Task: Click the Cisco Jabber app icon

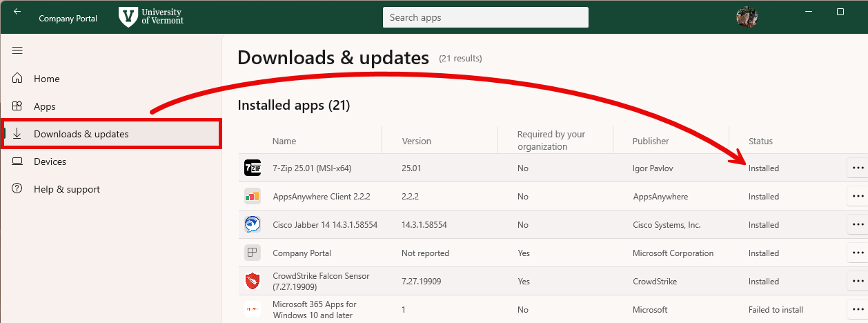Action: (x=253, y=224)
